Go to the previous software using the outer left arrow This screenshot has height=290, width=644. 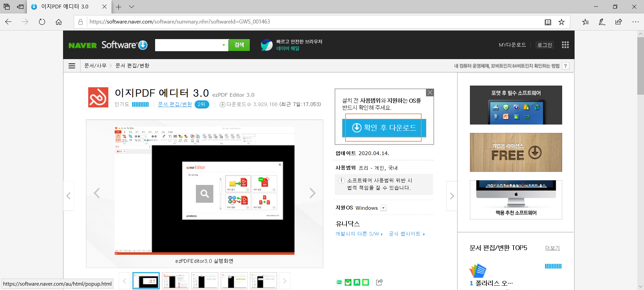tap(68, 196)
